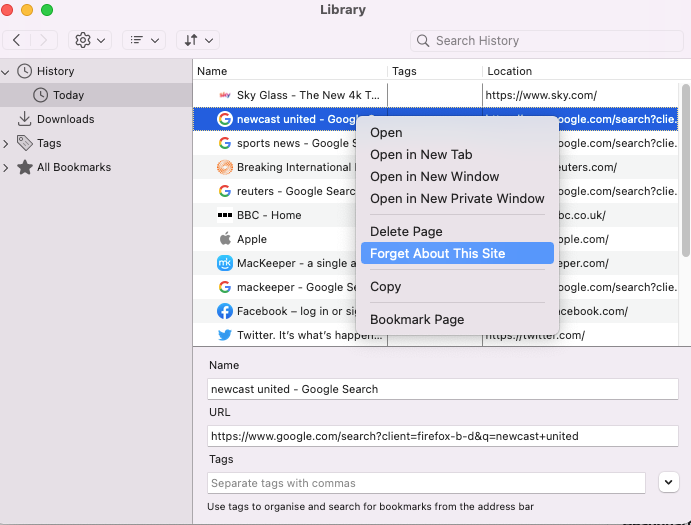Expand the Tags tree item
691x525 pixels.
click(6, 143)
